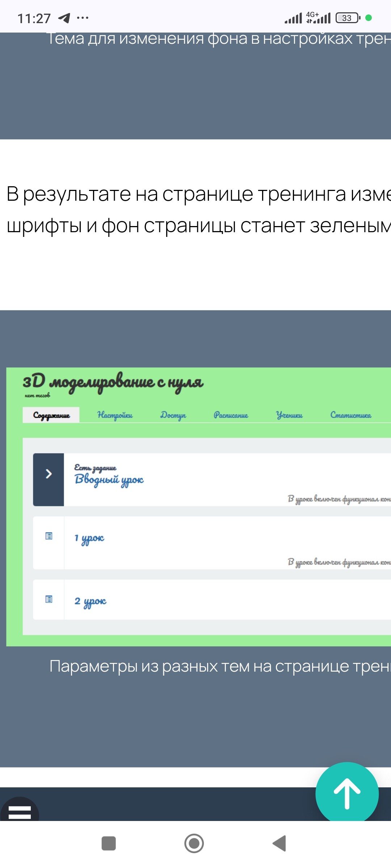Viewport: 391px width, 868px height.
Task: Go to the "Расписание" tab
Action: pyautogui.click(x=231, y=415)
